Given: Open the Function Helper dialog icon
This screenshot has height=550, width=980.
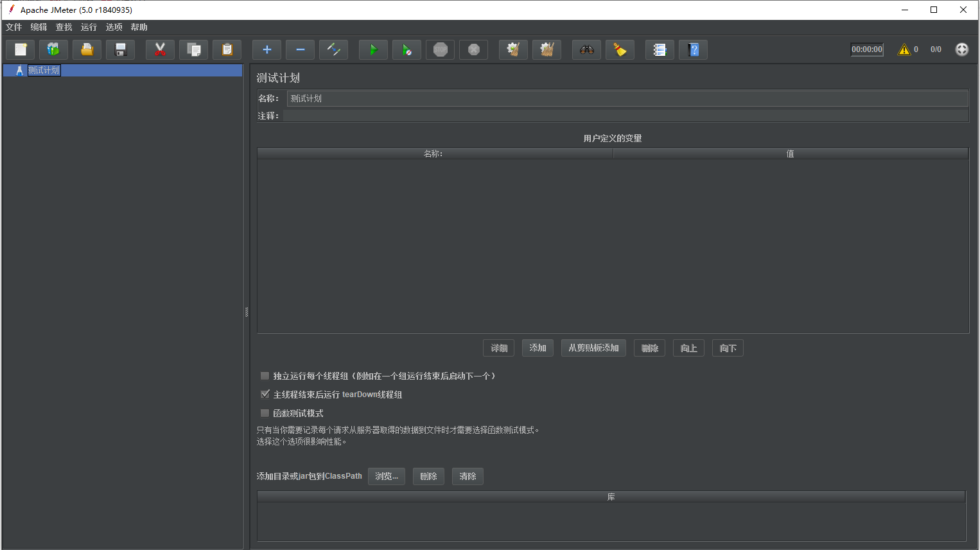Looking at the screenshot, I should tap(660, 49).
